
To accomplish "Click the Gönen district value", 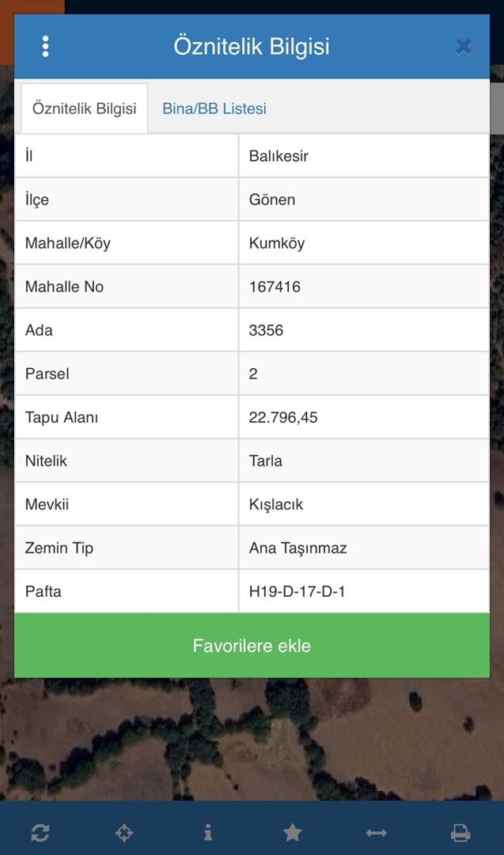I will 272,199.
